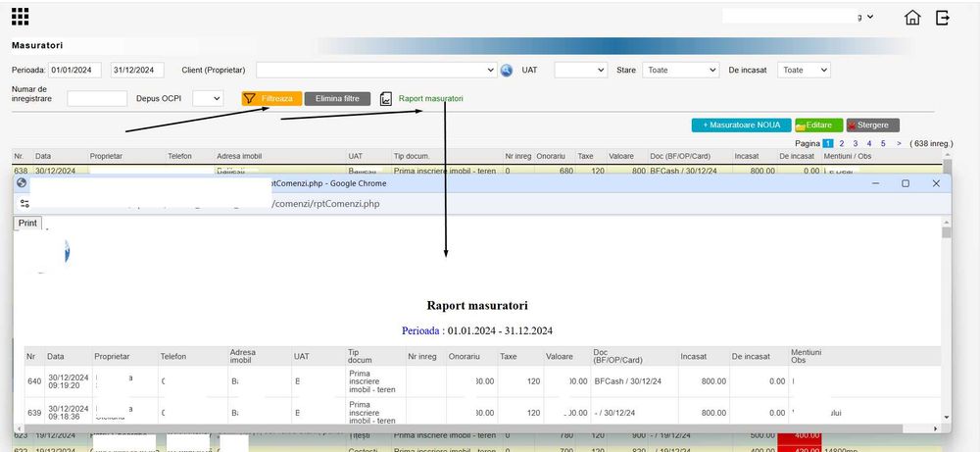Click the 30/12/2024 09:19:20 date cell

[69, 380]
